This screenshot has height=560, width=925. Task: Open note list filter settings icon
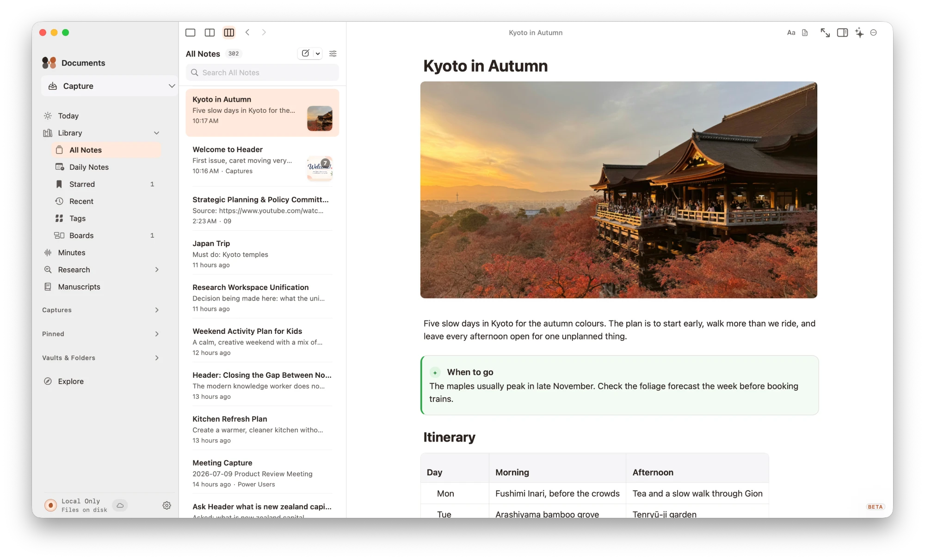click(x=333, y=54)
